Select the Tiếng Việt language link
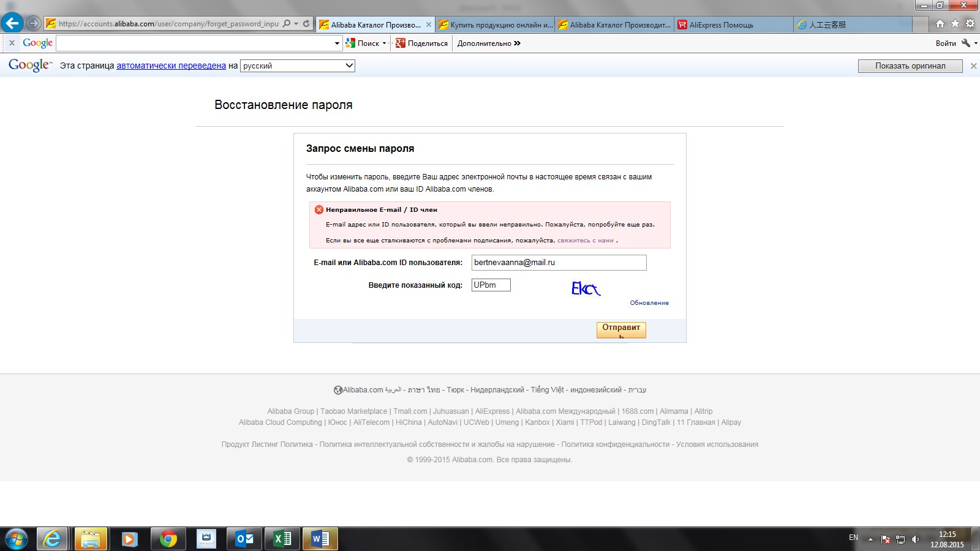The width and height of the screenshot is (980, 551). point(547,390)
